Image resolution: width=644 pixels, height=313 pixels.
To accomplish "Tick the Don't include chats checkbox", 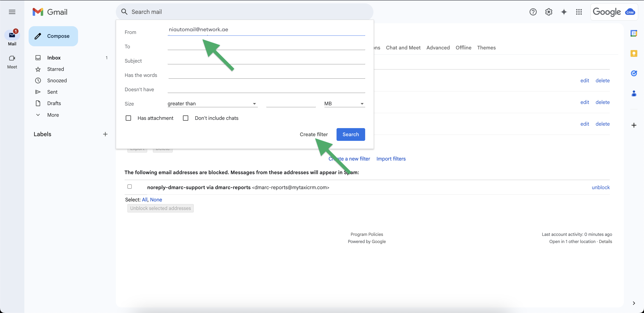I will 186,118.
